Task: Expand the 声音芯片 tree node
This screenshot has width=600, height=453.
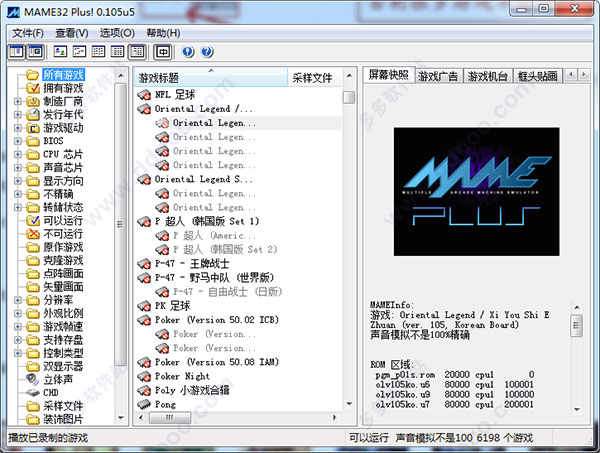Action: pyautogui.click(x=18, y=168)
